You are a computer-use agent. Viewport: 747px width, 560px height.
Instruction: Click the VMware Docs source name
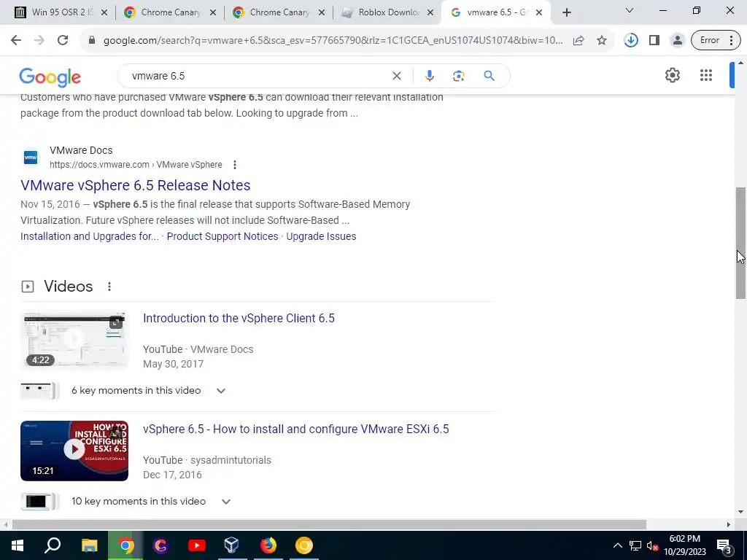81,150
